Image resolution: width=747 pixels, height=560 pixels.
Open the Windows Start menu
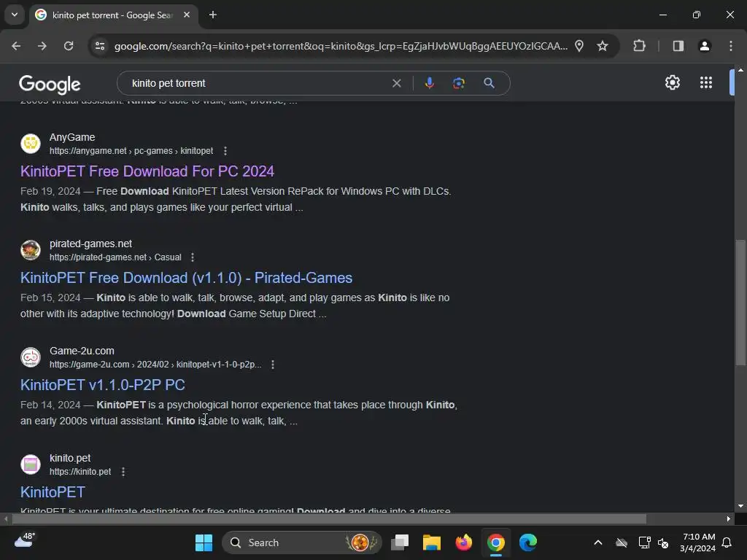pyautogui.click(x=204, y=542)
